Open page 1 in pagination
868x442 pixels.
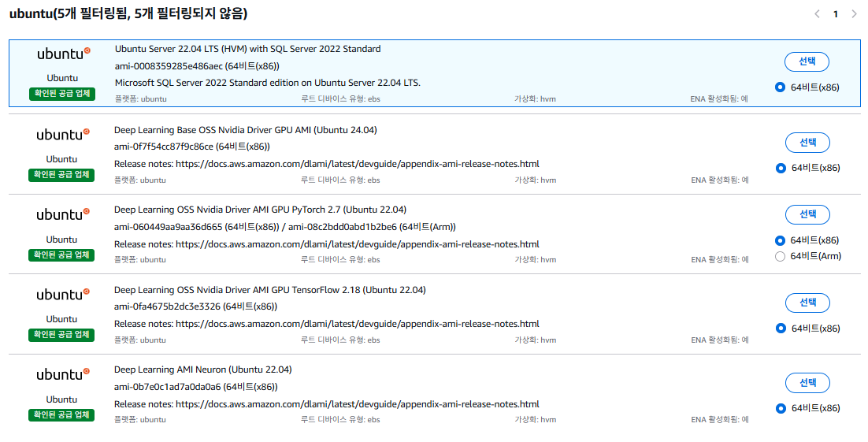(x=836, y=14)
